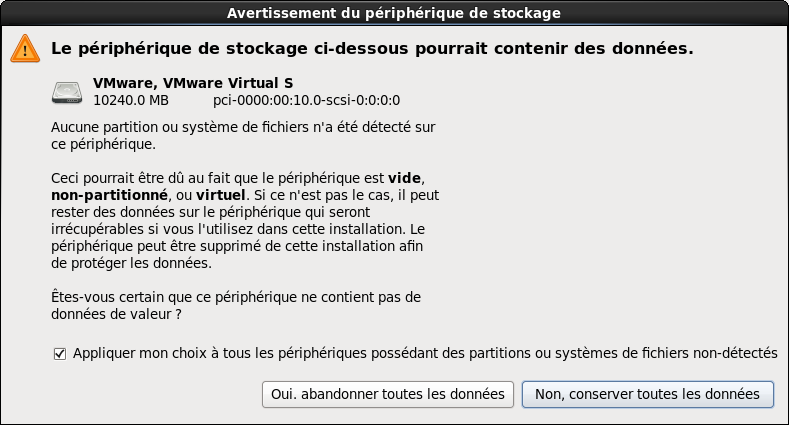Viewport: 789px width, 425px height.
Task: Click 'de protéger les données.' text line
Action: [131, 263]
